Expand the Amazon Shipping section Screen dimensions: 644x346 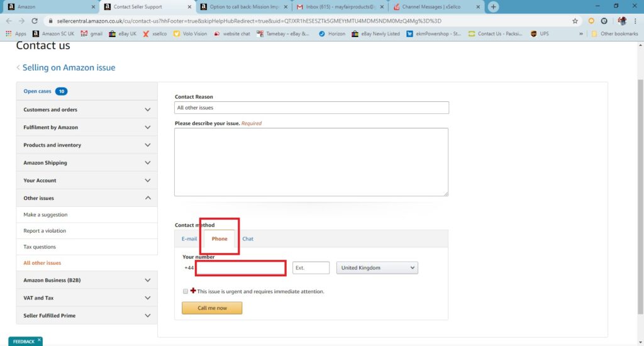point(87,163)
